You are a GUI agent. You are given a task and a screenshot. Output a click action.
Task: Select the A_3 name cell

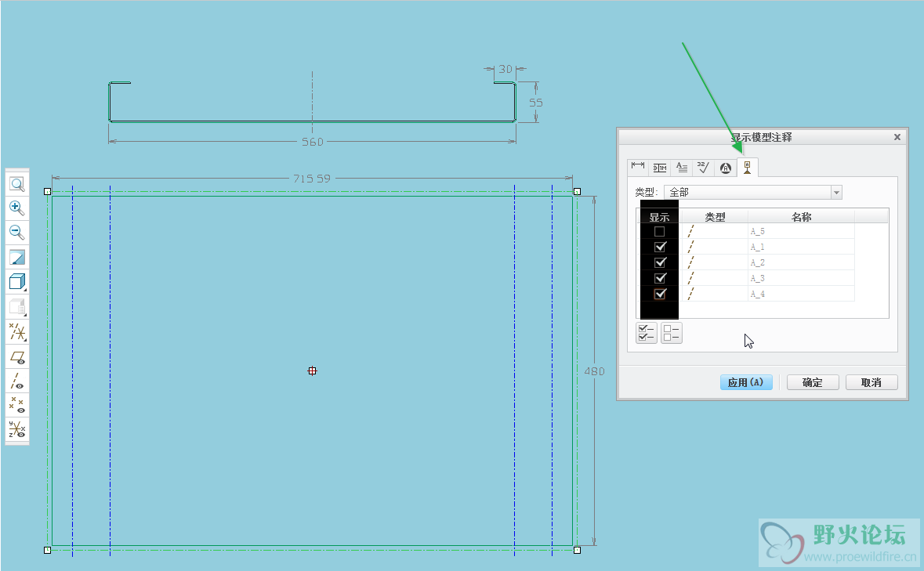pos(801,278)
